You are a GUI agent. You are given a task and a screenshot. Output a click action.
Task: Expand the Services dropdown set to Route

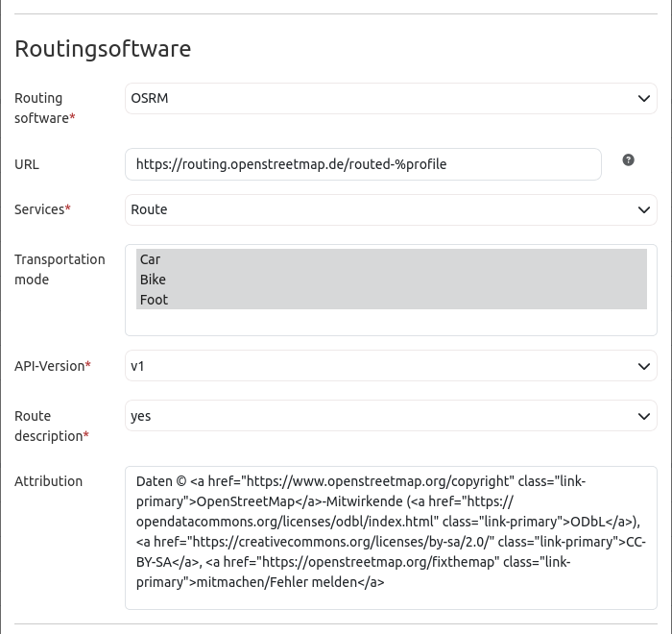(391, 209)
